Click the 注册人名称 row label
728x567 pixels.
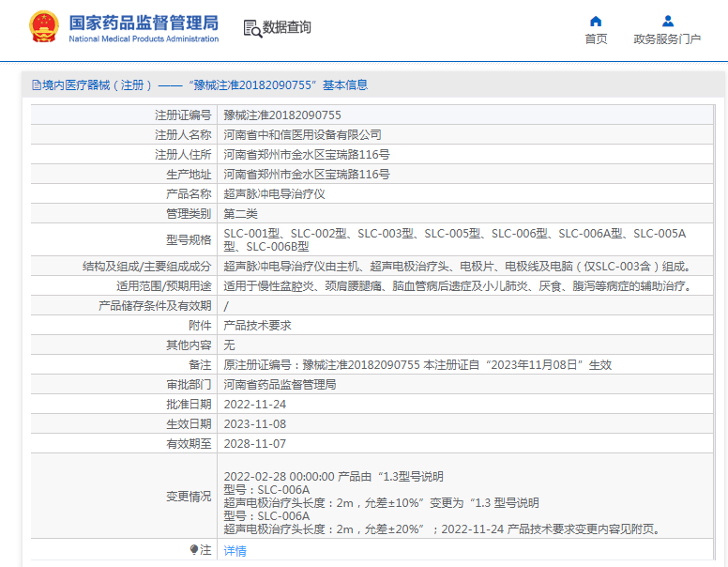point(183,135)
